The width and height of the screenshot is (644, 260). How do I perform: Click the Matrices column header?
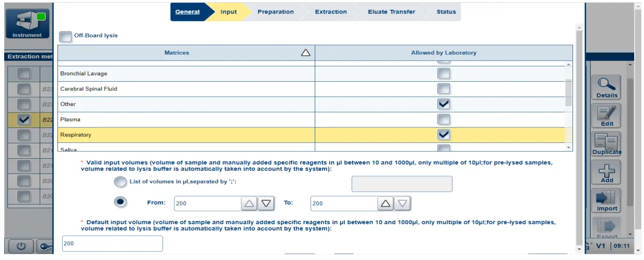coord(186,53)
